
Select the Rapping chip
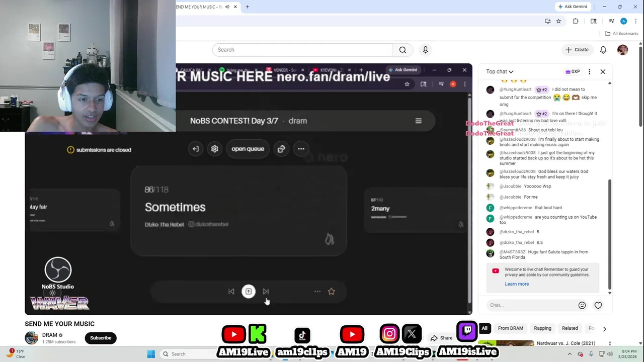click(x=542, y=328)
